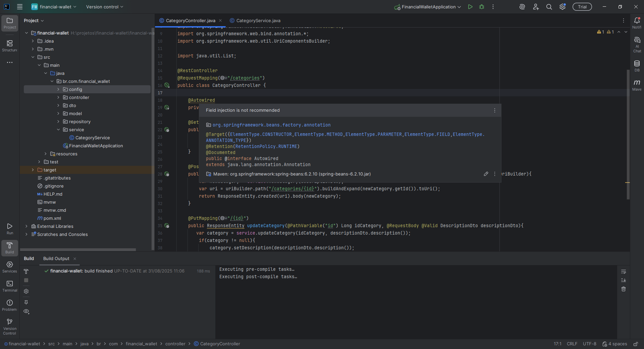Open the Structure tool window
Viewport: 644px width, 349px height.
(10, 46)
